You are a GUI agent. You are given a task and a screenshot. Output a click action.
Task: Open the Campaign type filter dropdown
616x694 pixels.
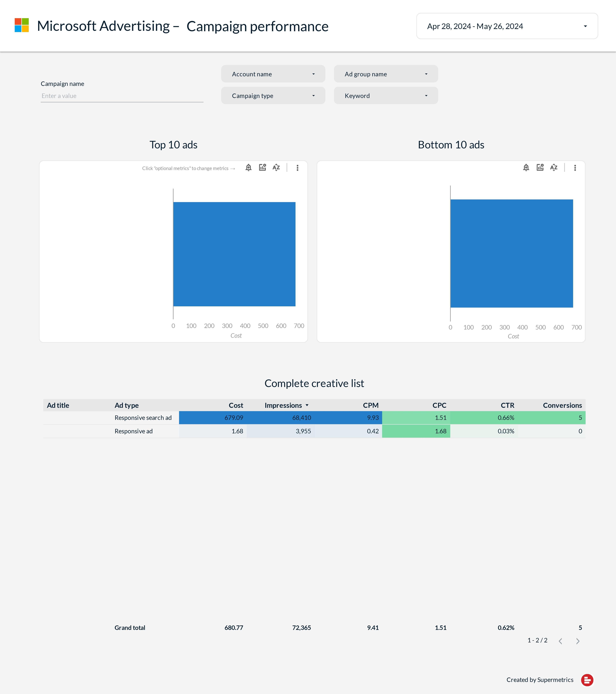click(273, 96)
